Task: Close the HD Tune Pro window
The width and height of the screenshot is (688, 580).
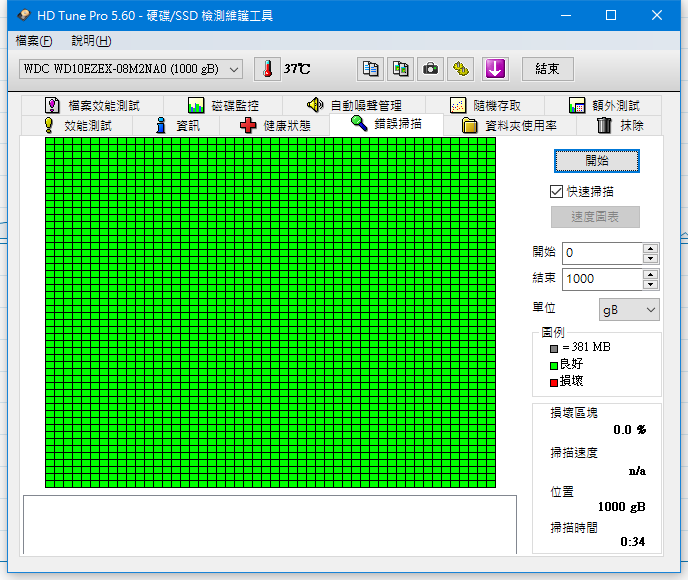Action: pos(657,15)
